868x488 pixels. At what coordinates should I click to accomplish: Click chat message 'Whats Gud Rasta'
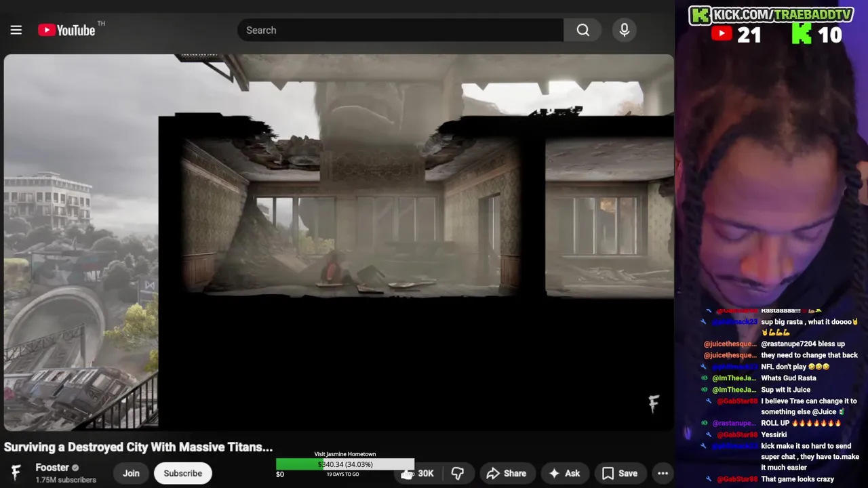point(788,378)
